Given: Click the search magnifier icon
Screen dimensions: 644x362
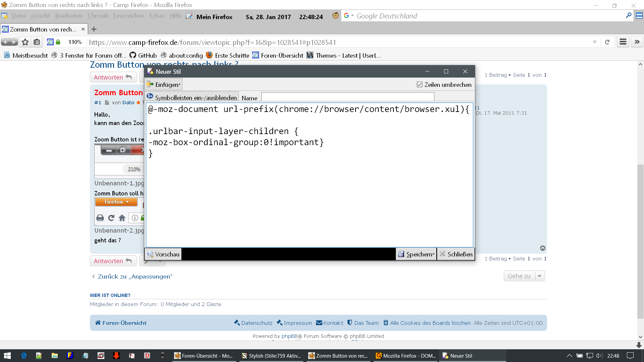Looking at the screenshot, I should pyautogui.click(x=629, y=16).
